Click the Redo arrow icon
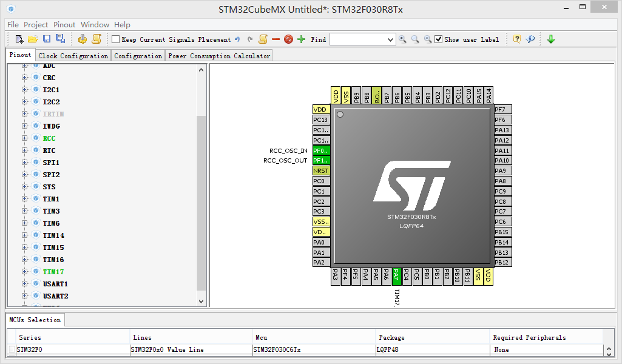 point(250,39)
